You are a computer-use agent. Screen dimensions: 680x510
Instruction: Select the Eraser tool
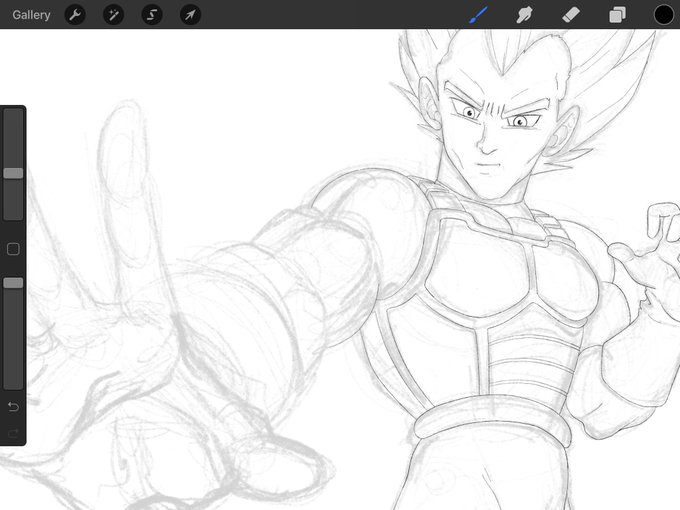[571, 15]
